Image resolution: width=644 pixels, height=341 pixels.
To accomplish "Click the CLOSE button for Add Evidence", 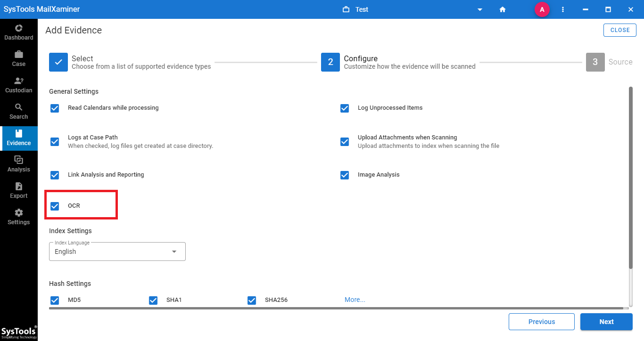I will (620, 30).
